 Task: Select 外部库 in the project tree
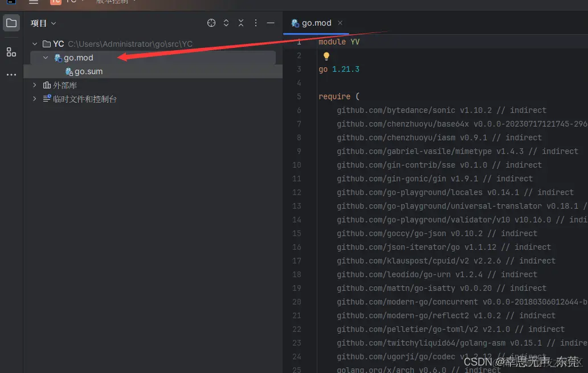tap(65, 85)
